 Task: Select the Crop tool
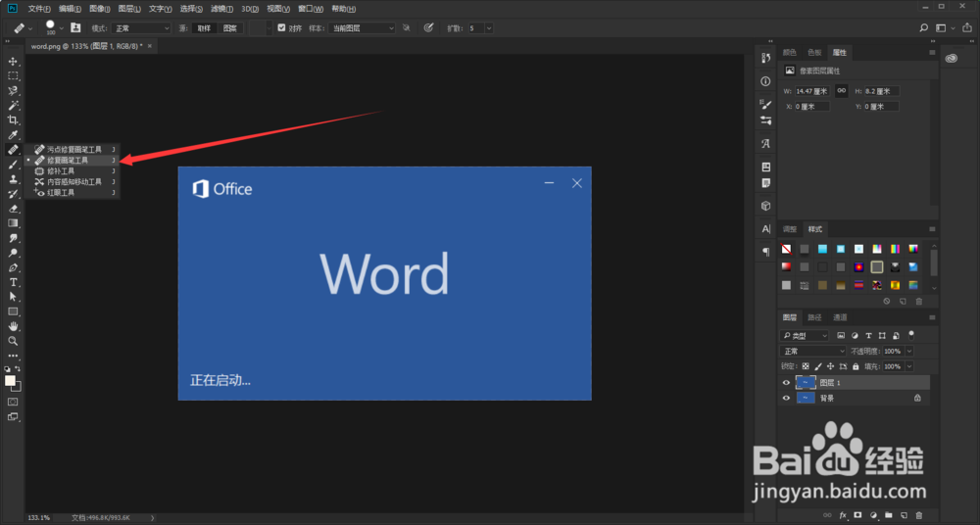13,120
